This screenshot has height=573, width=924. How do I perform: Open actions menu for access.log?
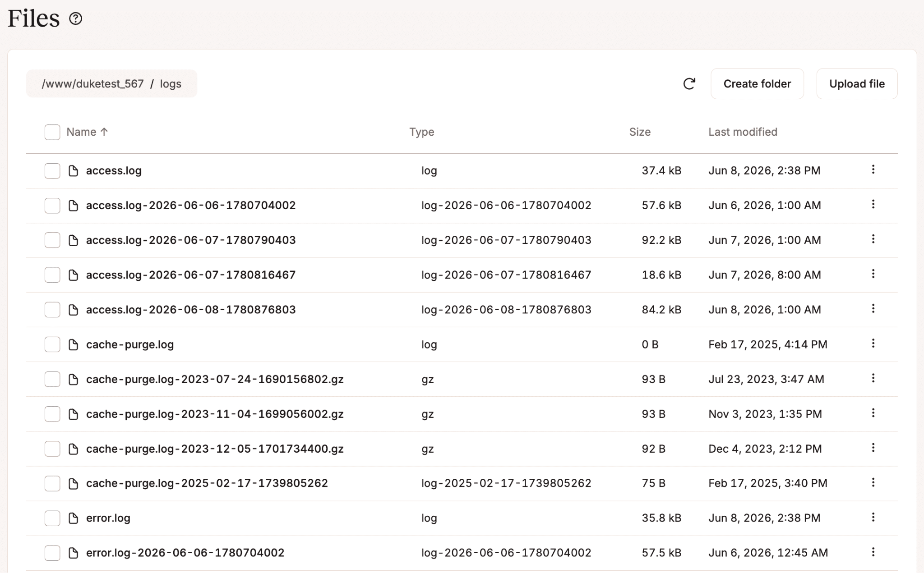point(873,170)
